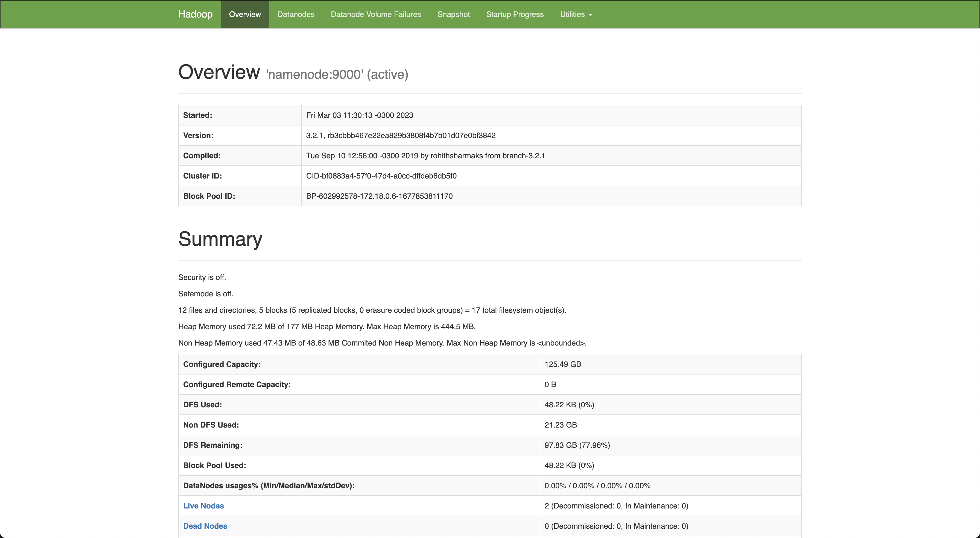Image resolution: width=980 pixels, height=538 pixels.
Task: Click the Compiled row value text
Action: click(425, 156)
